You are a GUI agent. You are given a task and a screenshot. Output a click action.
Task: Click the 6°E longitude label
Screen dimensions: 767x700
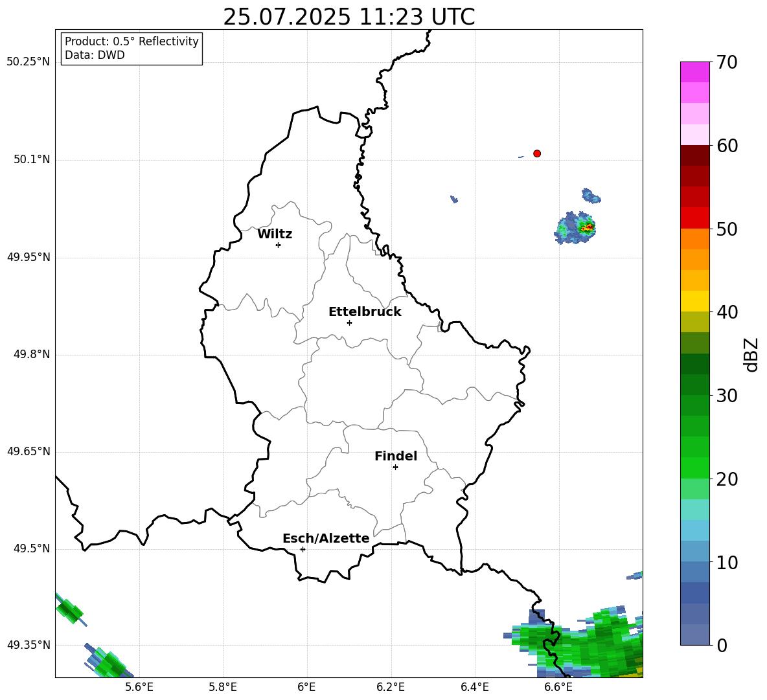306,687
